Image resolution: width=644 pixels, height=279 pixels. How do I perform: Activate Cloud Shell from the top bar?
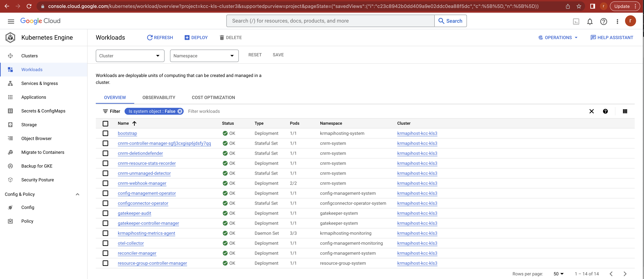click(x=576, y=22)
